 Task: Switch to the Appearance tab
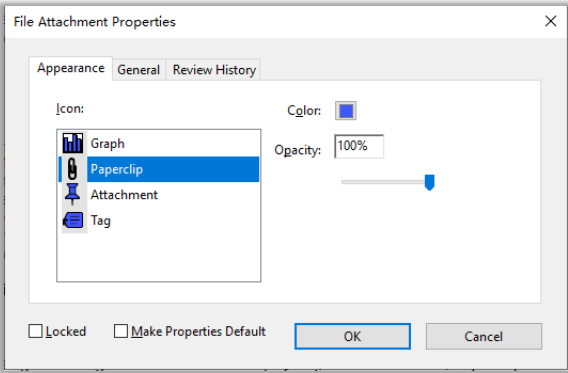(x=71, y=68)
